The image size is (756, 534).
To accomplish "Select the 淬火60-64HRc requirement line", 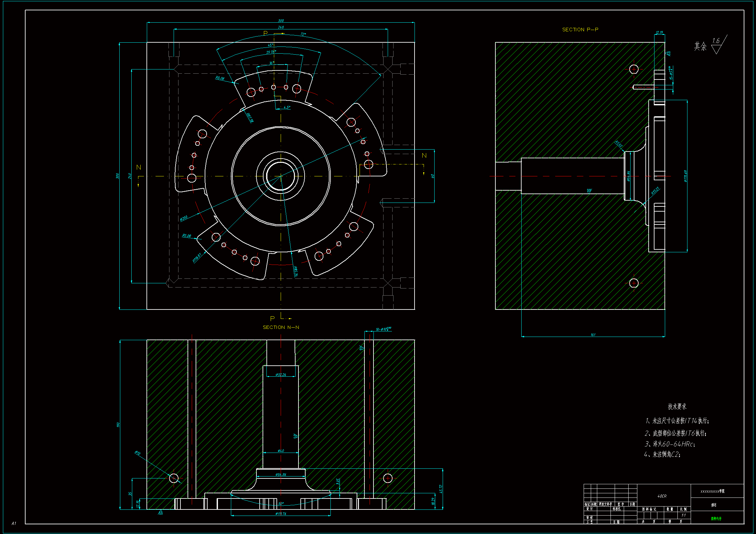I will tap(670, 444).
